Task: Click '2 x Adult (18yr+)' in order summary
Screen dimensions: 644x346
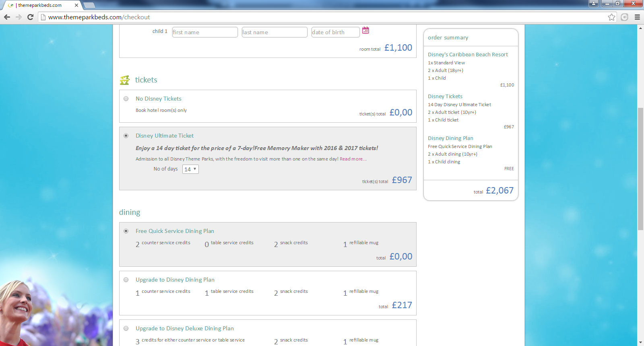Action: [x=446, y=70]
